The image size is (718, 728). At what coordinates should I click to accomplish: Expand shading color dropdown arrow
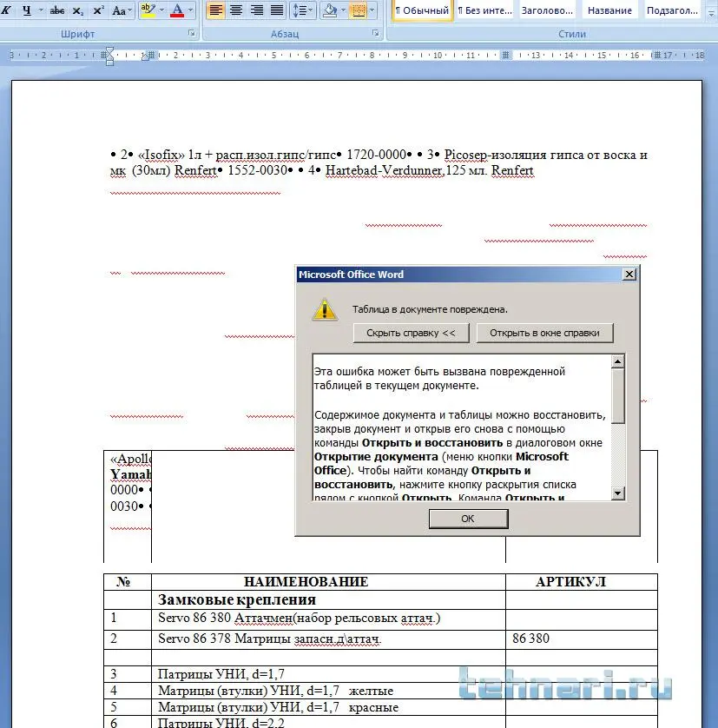coord(344,10)
